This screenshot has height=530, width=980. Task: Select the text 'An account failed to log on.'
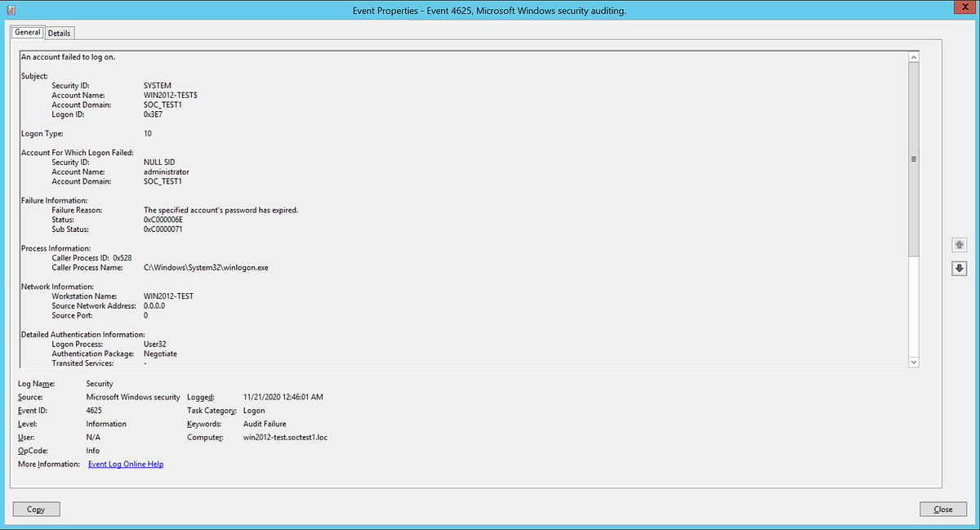(68, 57)
